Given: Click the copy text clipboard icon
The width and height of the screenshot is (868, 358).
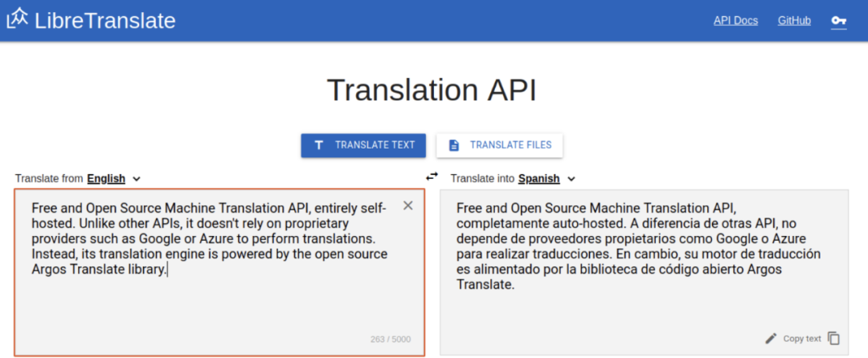Looking at the screenshot, I should pos(833,338).
